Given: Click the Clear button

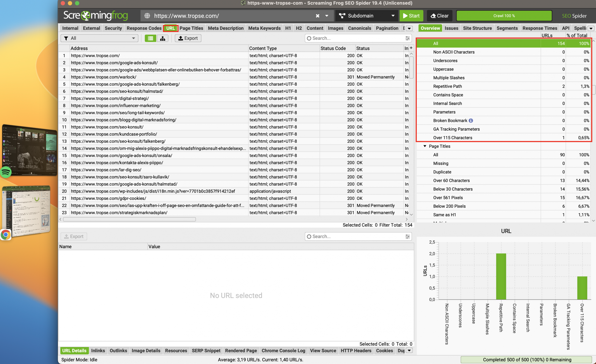Looking at the screenshot, I should tap(440, 16).
